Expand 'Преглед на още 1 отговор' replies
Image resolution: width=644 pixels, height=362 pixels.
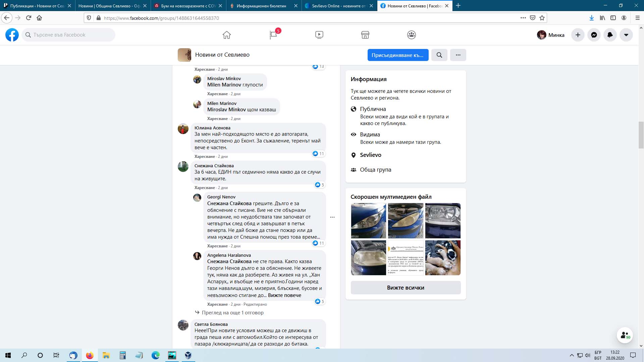click(x=232, y=313)
